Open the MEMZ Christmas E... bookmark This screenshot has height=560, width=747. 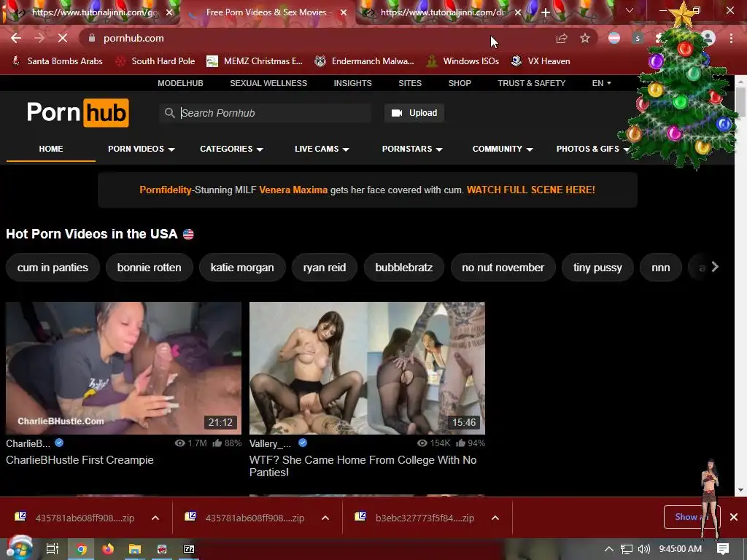click(255, 61)
